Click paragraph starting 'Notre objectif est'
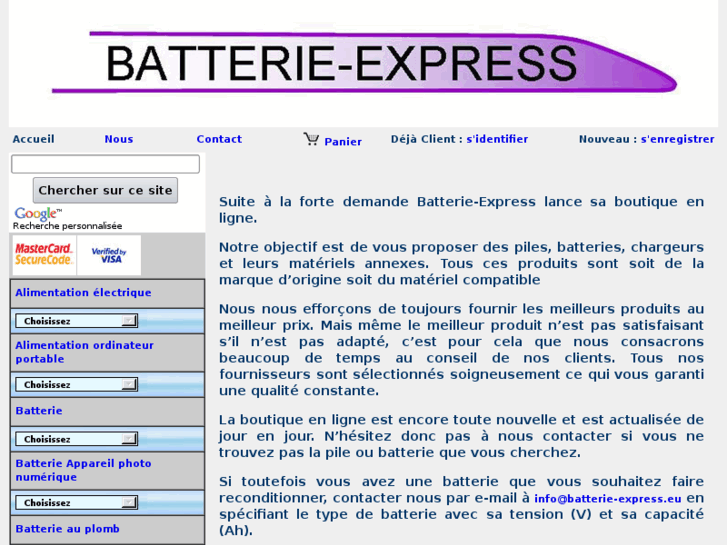The image size is (727, 545). coord(461,263)
